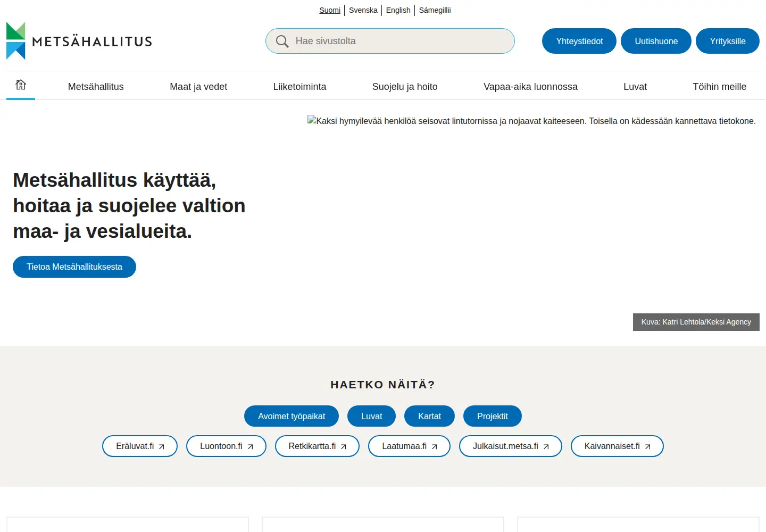
Task: Click external arrow icon on Laatumaa.fi
Action: click(434, 447)
